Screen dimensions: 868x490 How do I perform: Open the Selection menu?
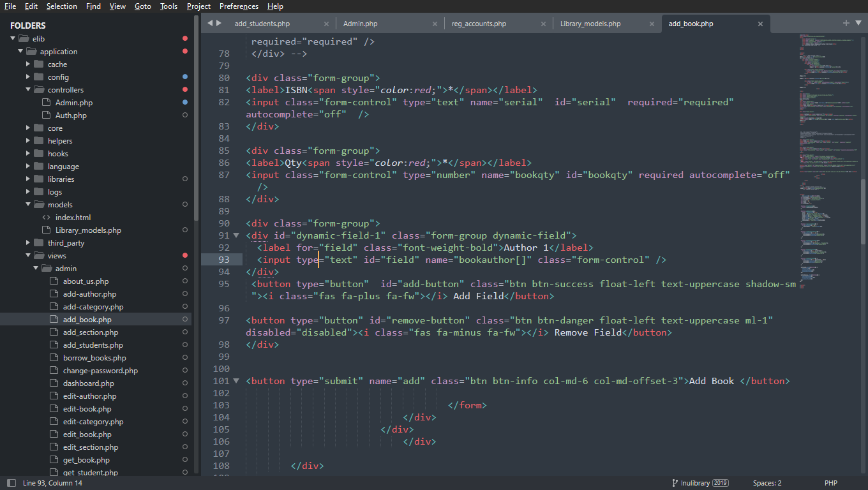[x=62, y=6]
